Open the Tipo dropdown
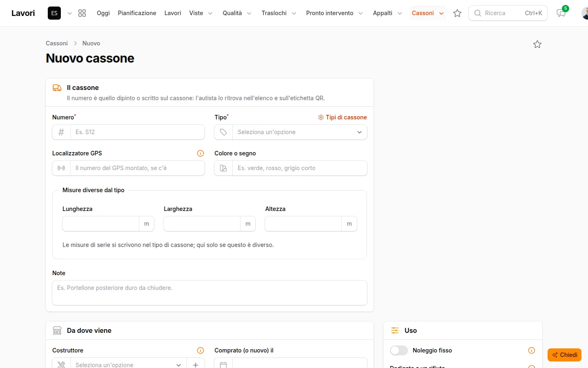The height and width of the screenshot is (368, 588). pos(300,132)
